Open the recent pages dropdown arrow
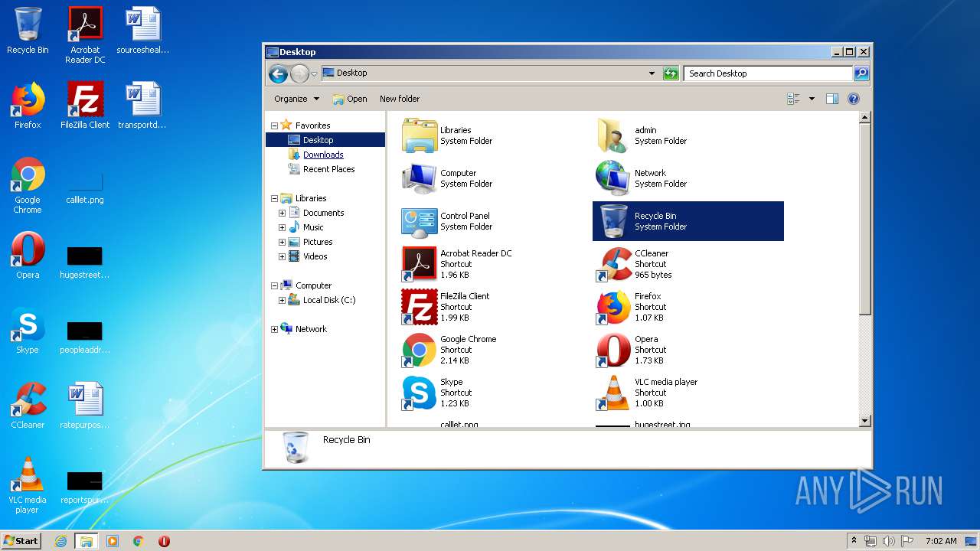This screenshot has height=551, width=980. [x=314, y=74]
